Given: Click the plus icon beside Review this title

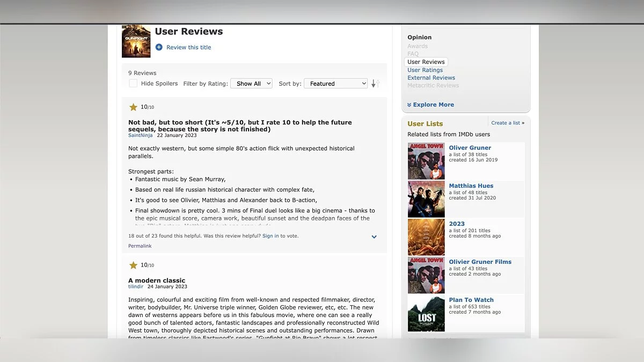Looking at the screenshot, I should [159, 47].
